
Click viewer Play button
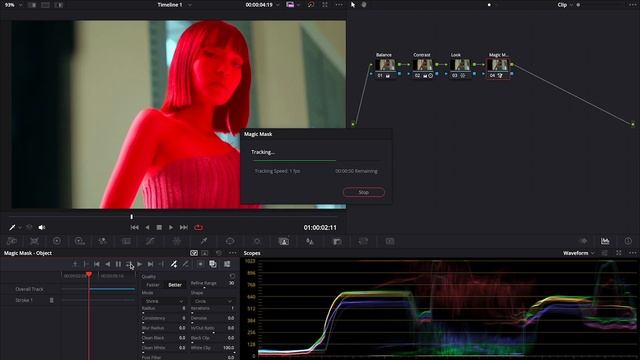point(171,227)
